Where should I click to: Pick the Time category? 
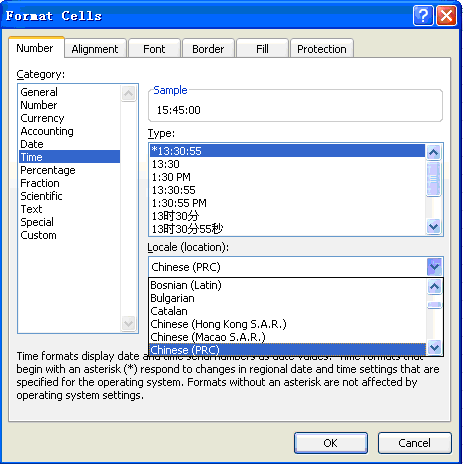69,157
